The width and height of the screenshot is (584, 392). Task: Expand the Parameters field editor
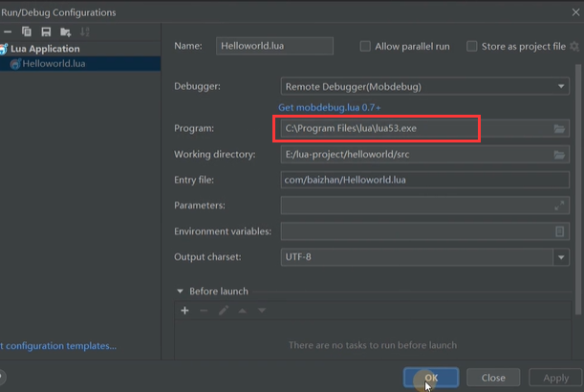[x=559, y=206]
